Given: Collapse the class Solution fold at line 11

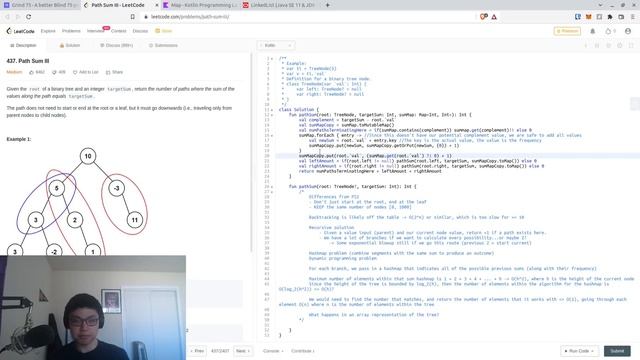Looking at the screenshot, I should (272, 110).
